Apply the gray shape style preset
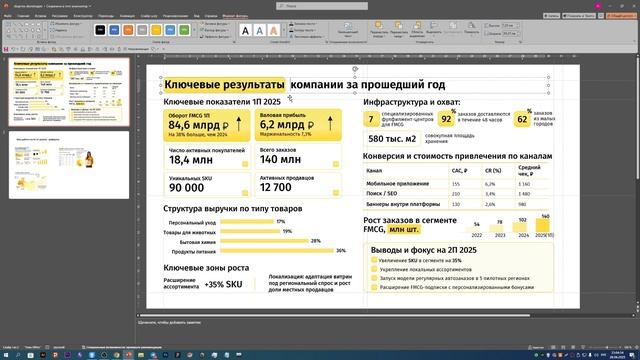The image size is (640, 360). [142, 30]
